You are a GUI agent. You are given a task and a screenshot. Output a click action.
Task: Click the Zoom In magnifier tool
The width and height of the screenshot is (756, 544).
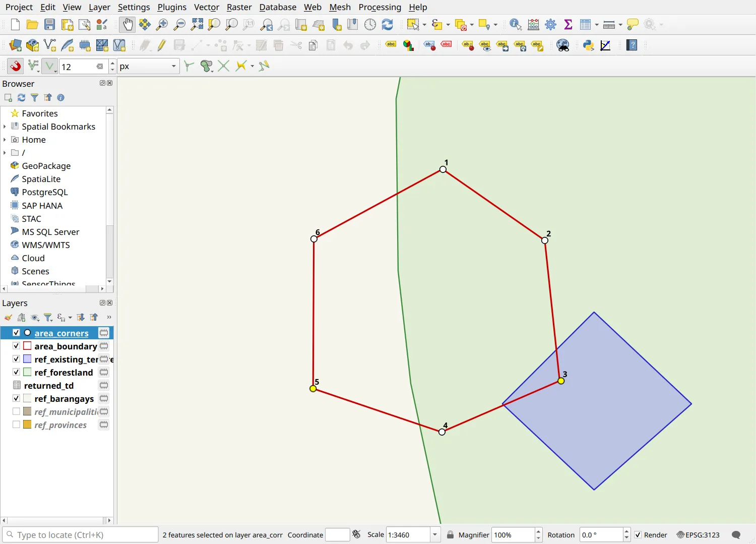(x=162, y=24)
